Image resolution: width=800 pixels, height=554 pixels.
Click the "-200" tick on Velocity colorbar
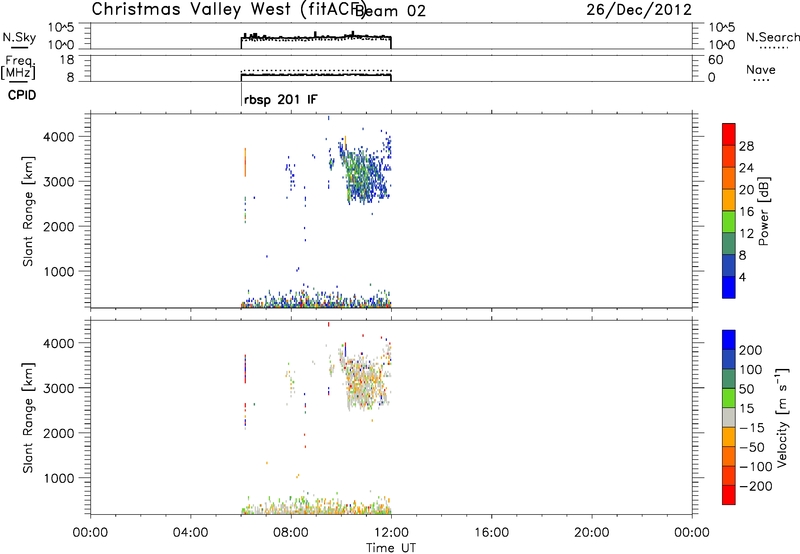(x=755, y=486)
